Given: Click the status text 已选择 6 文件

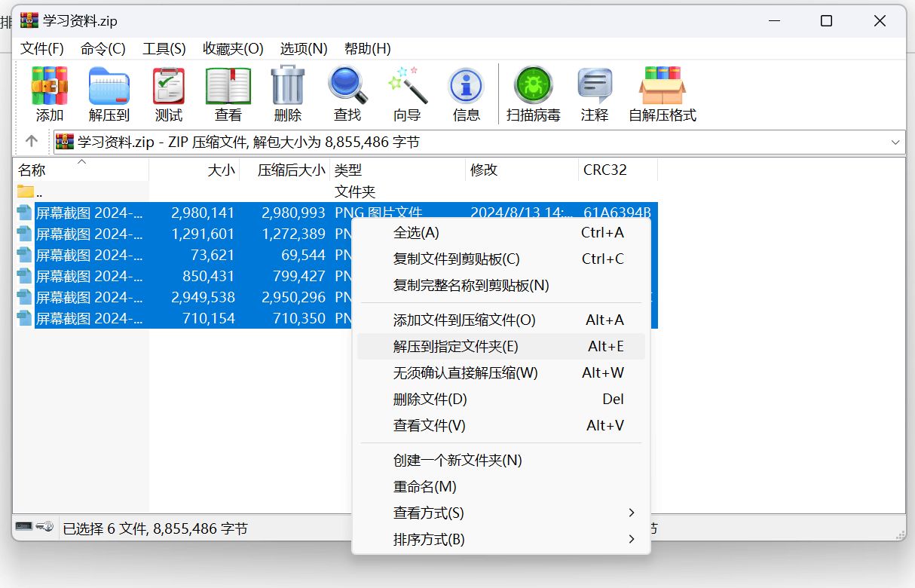Looking at the screenshot, I should click(x=106, y=528).
